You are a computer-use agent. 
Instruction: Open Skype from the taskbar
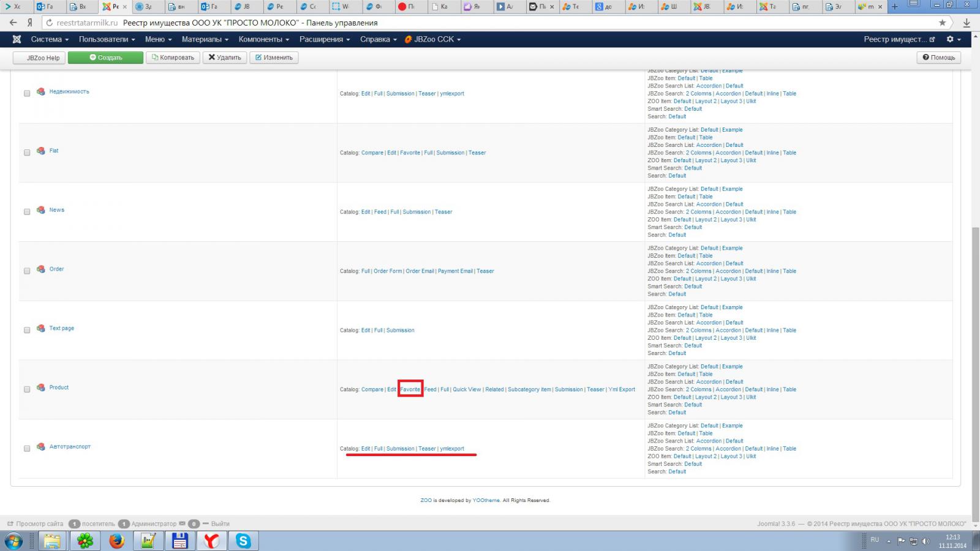coord(244,541)
